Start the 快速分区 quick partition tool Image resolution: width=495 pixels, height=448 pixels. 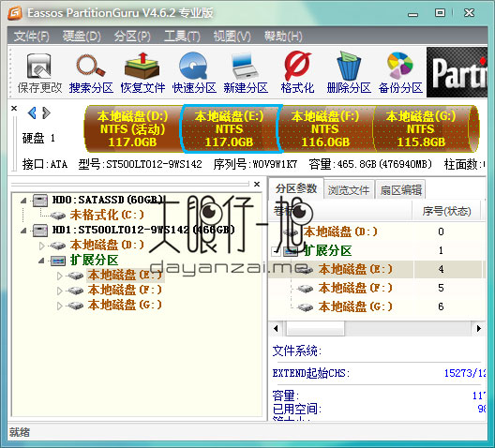point(194,73)
